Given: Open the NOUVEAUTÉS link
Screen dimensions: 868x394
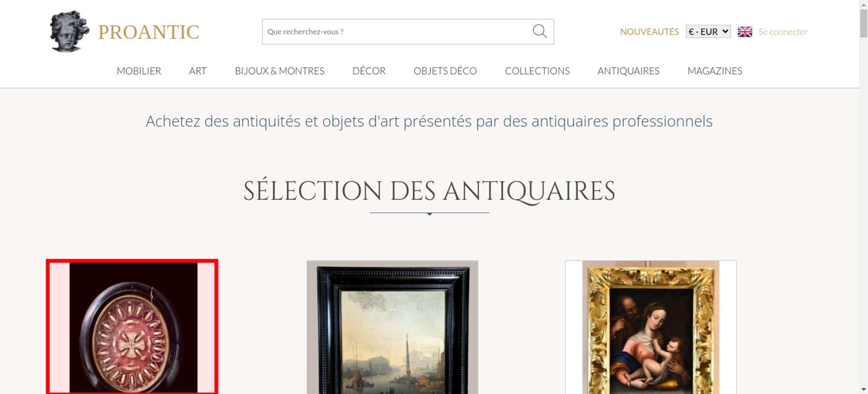Looking at the screenshot, I should coord(649,32).
